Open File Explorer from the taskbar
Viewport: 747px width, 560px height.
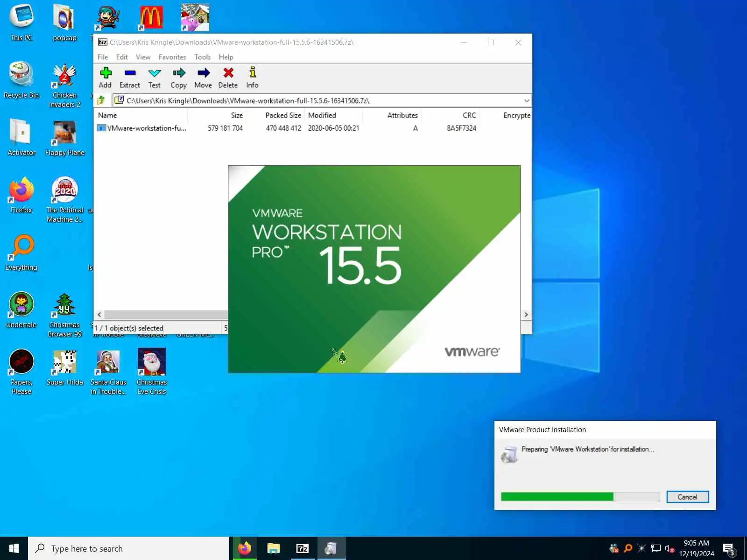[273, 548]
